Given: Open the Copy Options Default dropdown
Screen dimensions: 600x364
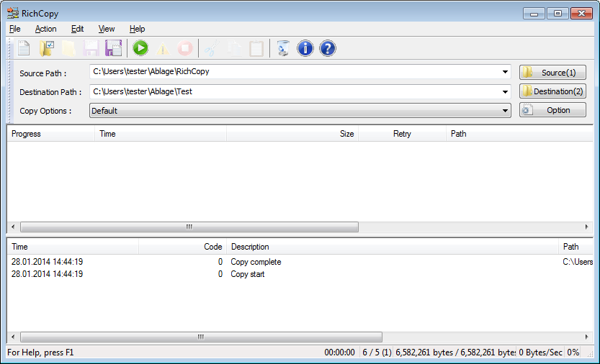Looking at the screenshot, I should pyautogui.click(x=300, y=111).
